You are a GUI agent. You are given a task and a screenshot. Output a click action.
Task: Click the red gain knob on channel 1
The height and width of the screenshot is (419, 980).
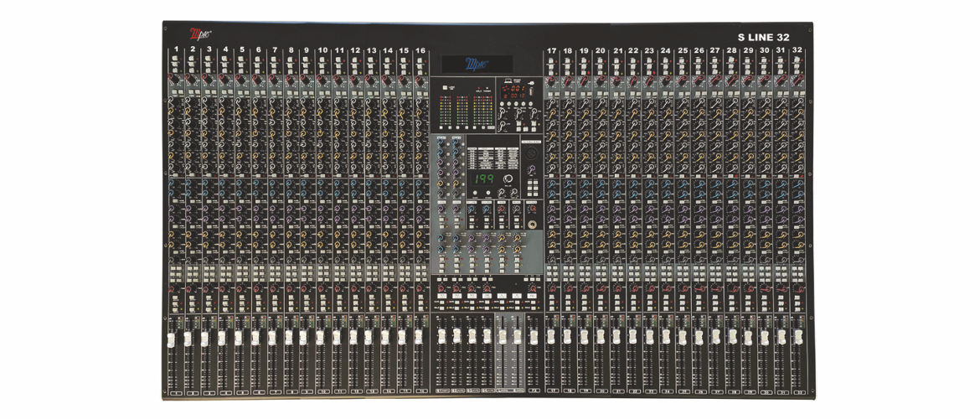click(173, 78)
